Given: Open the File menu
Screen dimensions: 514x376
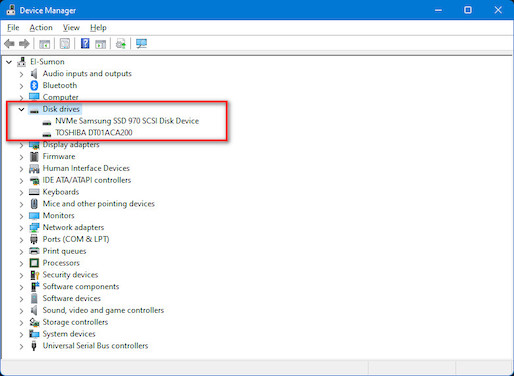Looking at the screenshot, I should (13, 28).
